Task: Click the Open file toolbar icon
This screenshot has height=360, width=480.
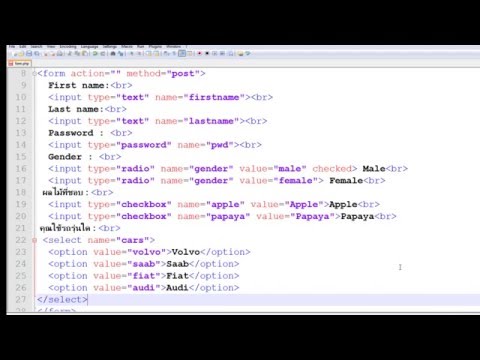Action: (x=21, y=53)
